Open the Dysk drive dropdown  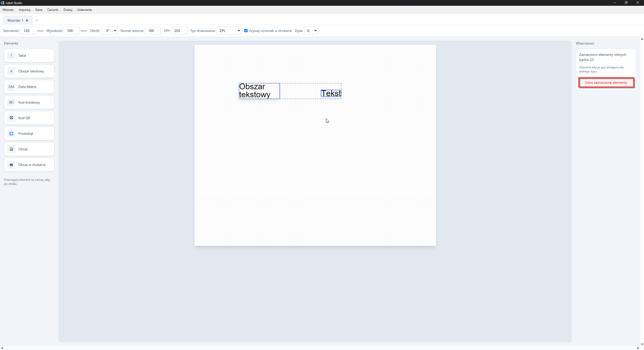(x=311, y=31)
